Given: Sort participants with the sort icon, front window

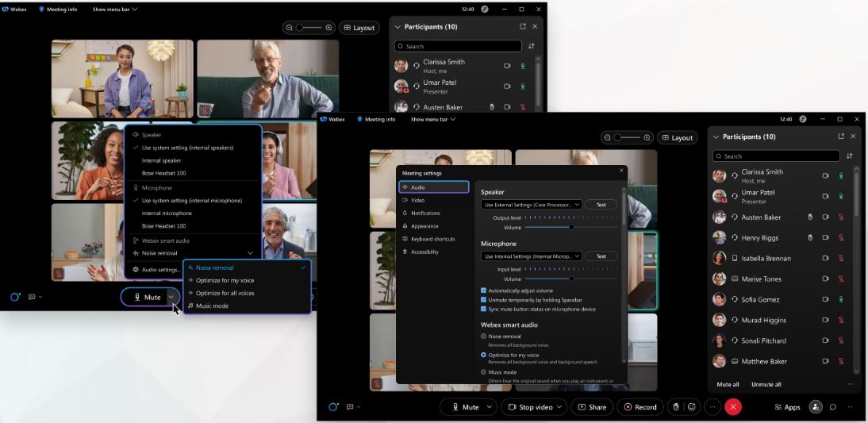Looking at the screenshot, I should coord(849,156).
